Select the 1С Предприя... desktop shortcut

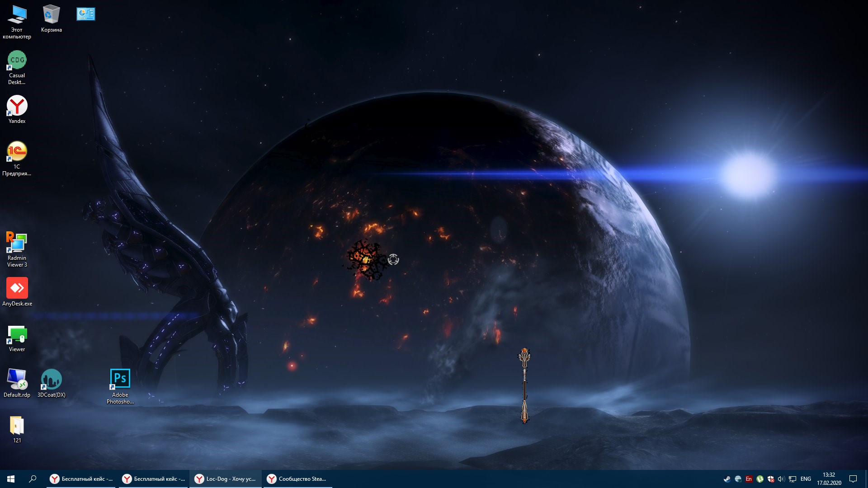coord(17,159)
